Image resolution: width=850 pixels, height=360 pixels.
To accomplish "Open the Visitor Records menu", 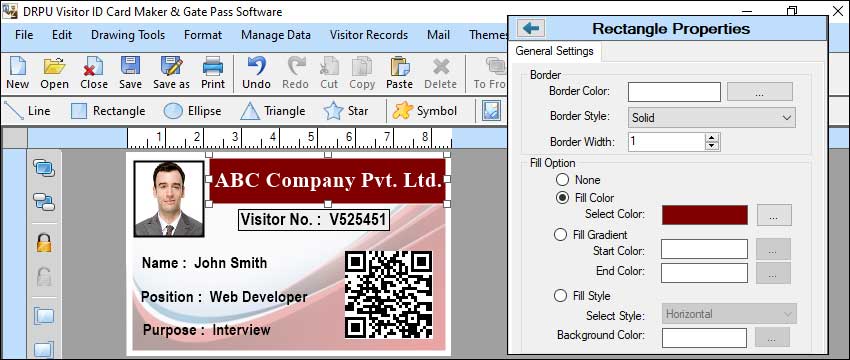I will coord(369,35).
